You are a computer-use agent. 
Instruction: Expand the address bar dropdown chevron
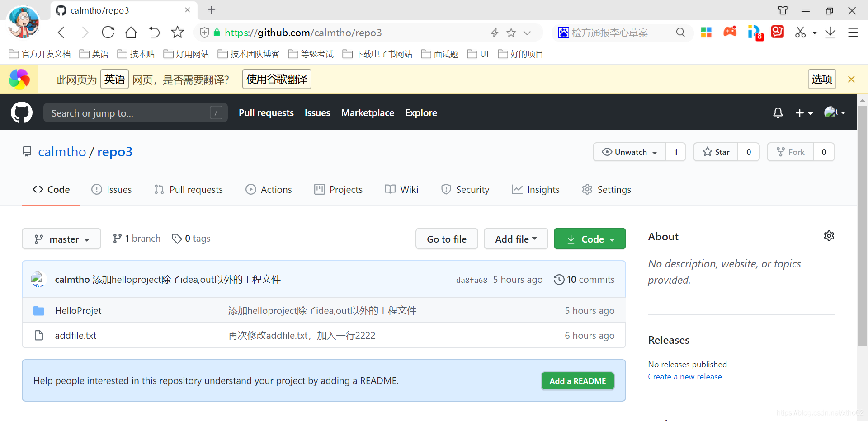(527, 33)
